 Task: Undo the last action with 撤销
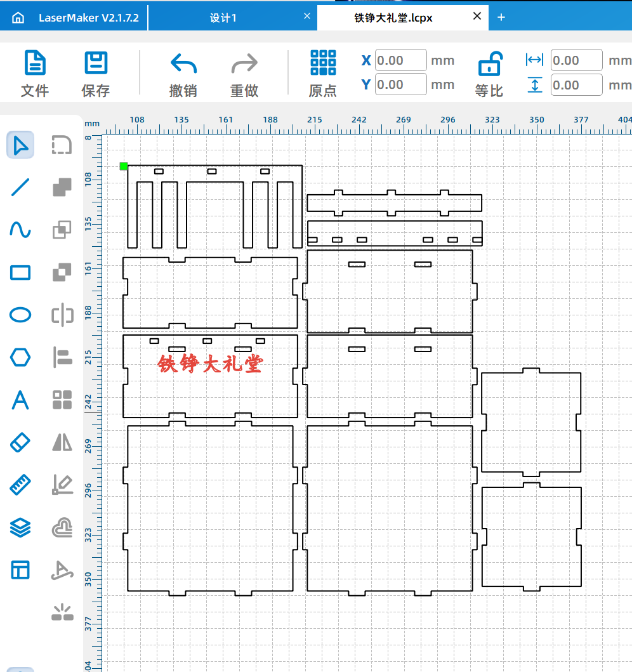coord(183,75)
